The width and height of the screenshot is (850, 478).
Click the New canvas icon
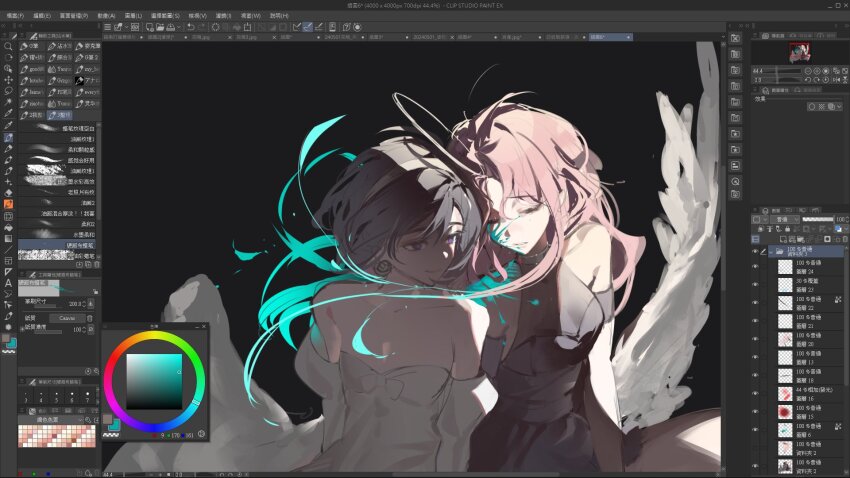(x=150, y=27)
